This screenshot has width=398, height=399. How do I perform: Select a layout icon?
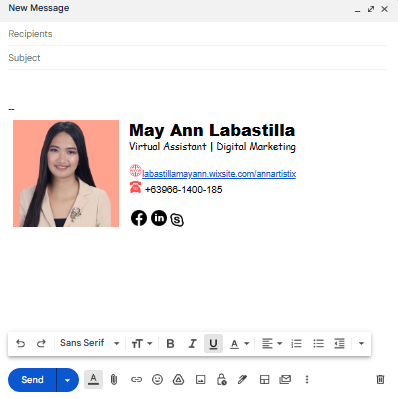click(264, 379)
